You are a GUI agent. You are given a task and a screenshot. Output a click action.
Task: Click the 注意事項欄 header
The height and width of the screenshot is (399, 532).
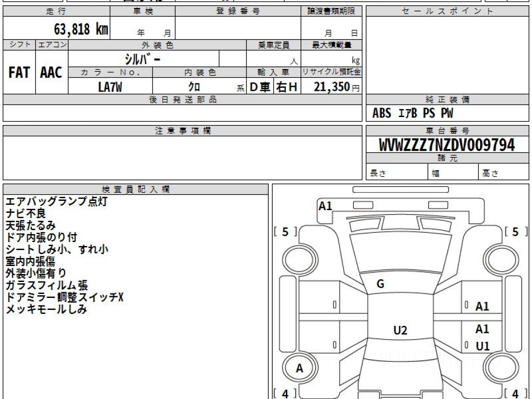[x=183, y=131]
